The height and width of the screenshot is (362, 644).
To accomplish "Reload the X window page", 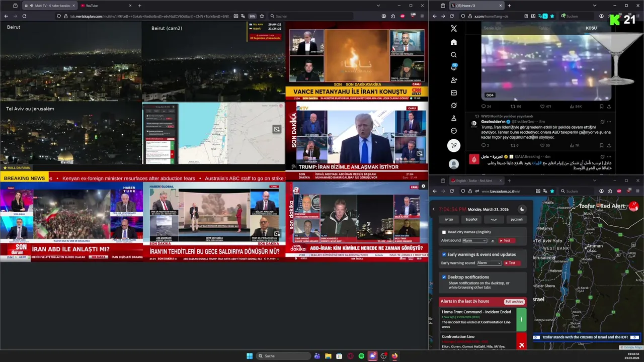I will [x=452, y=16].
